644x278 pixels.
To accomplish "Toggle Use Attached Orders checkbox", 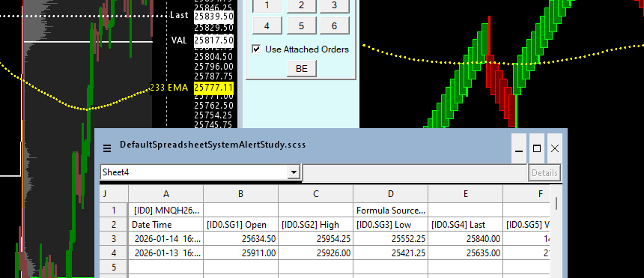I will click(257, 49).
